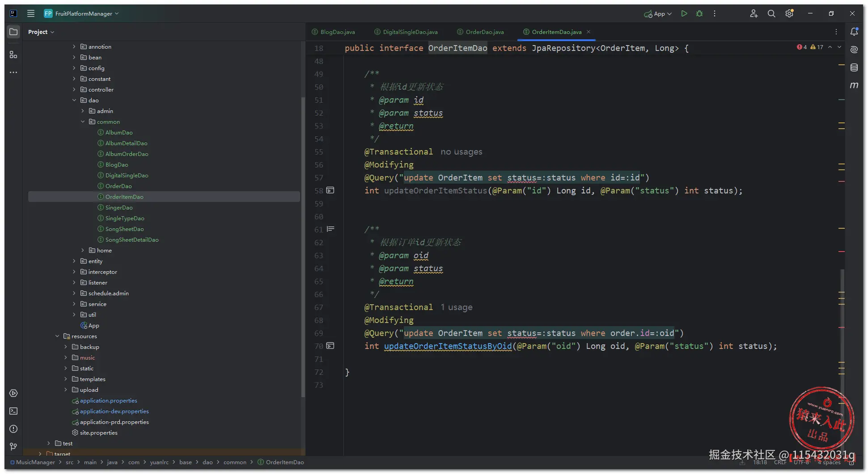
Task: Click the 'no usages' hint
Action: pyautogui.click(x=462, y=152)
